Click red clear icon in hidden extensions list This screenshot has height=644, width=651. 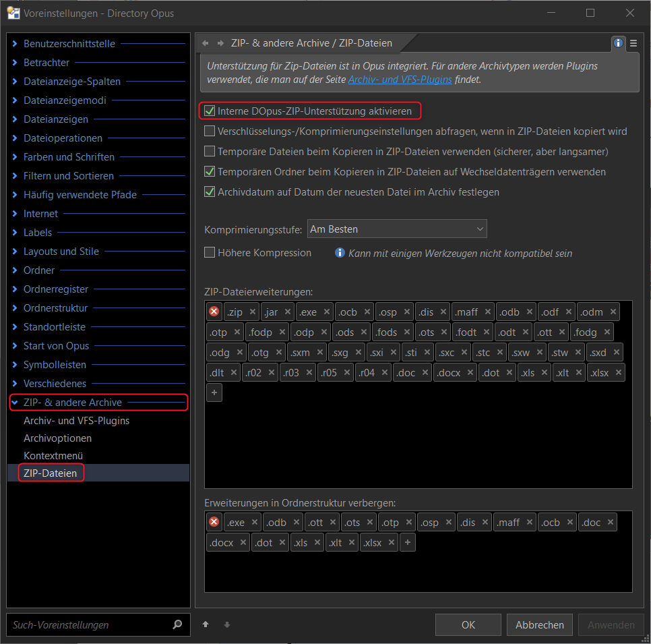tap(214, 522)
